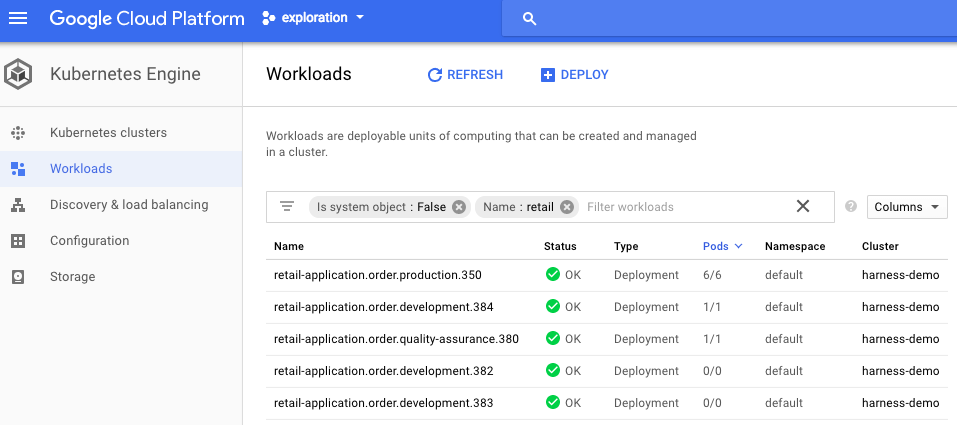Click the Discovery load balancing network icon
Image resolution: width=957 pixels, height=425 pixels.
18,205
